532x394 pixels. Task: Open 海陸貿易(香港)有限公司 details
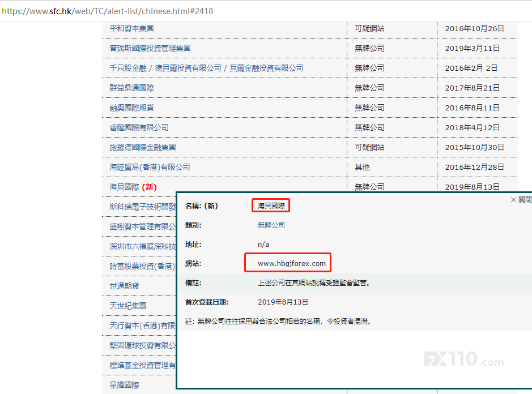(150, 167)
